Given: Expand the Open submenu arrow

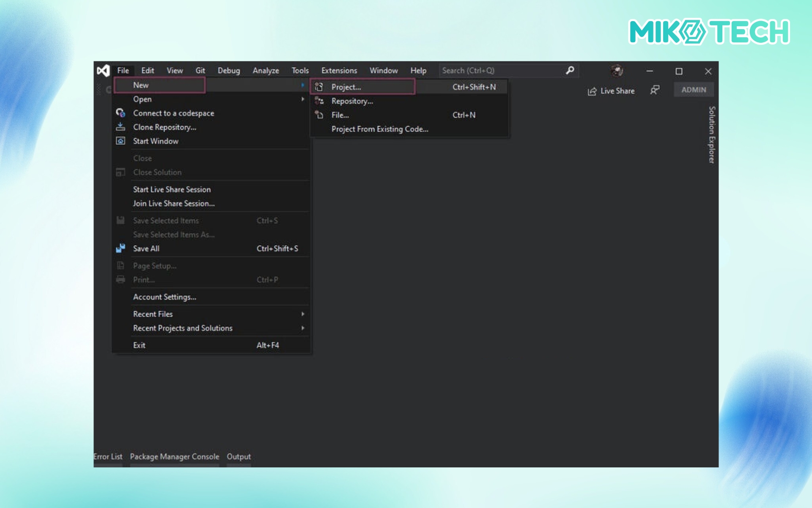Looking at the screenshot, I should point(303,99).
